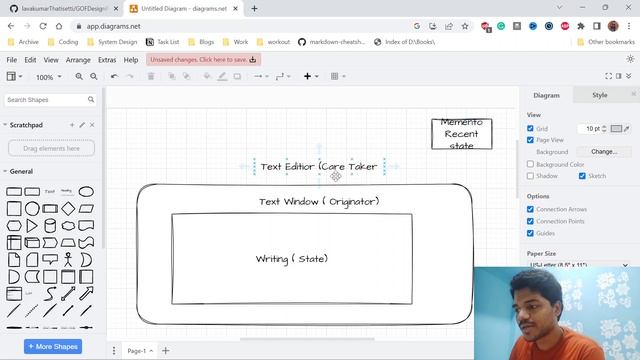Select the triangle shape in General

point(32,226)
